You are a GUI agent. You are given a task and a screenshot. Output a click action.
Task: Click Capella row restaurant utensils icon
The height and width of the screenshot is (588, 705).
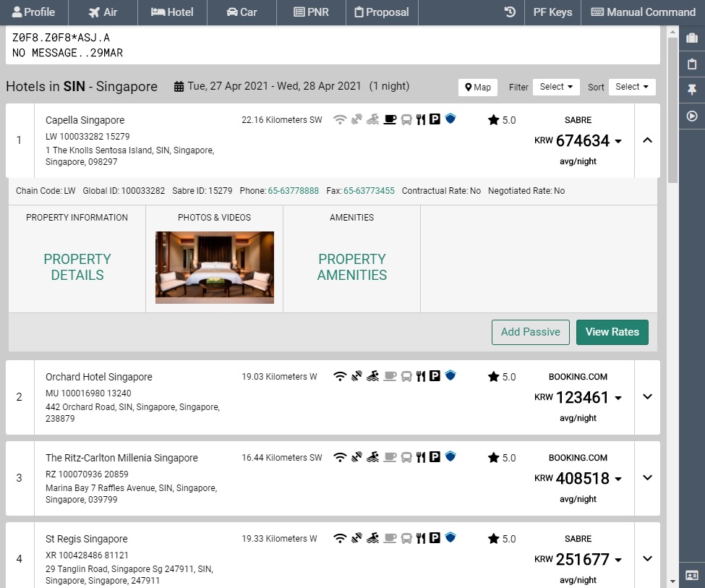point(420,119)
